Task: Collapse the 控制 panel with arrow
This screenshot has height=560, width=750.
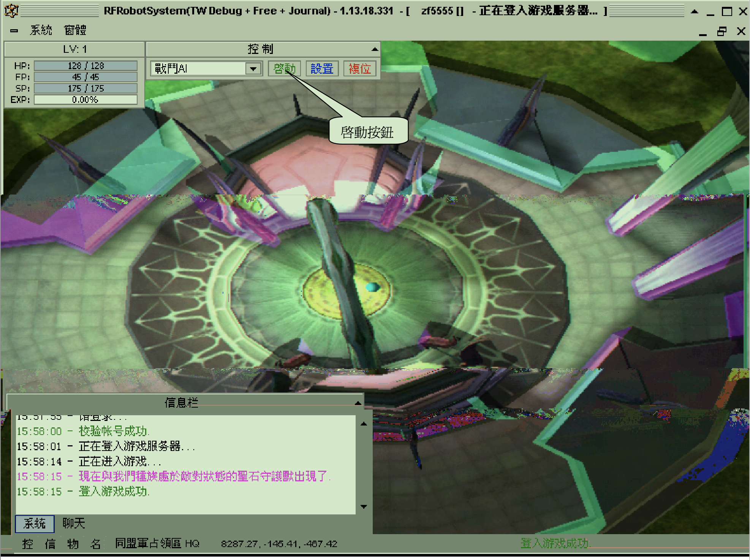Action: pos(375,49)
